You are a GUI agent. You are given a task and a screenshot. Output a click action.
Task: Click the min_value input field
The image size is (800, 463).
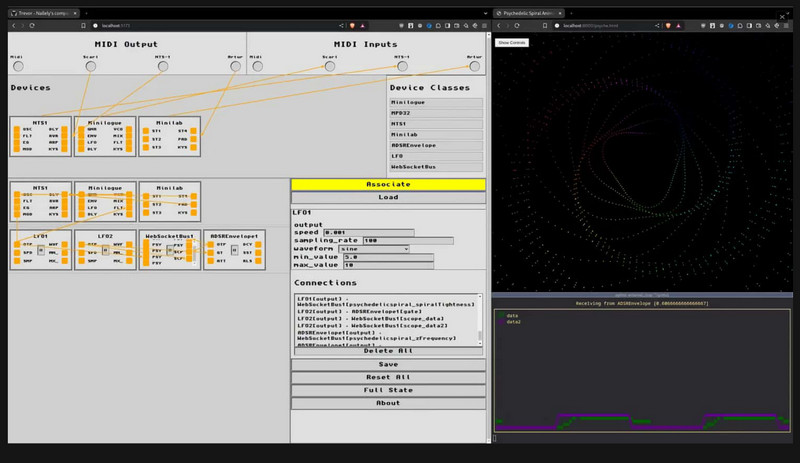[388, 257]
